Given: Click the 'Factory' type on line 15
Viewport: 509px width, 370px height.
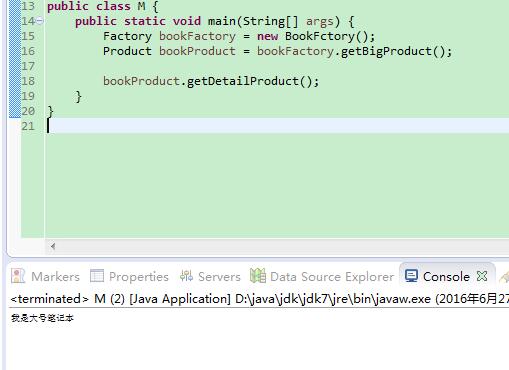Looking at the screenshot, I should point(127,36).
